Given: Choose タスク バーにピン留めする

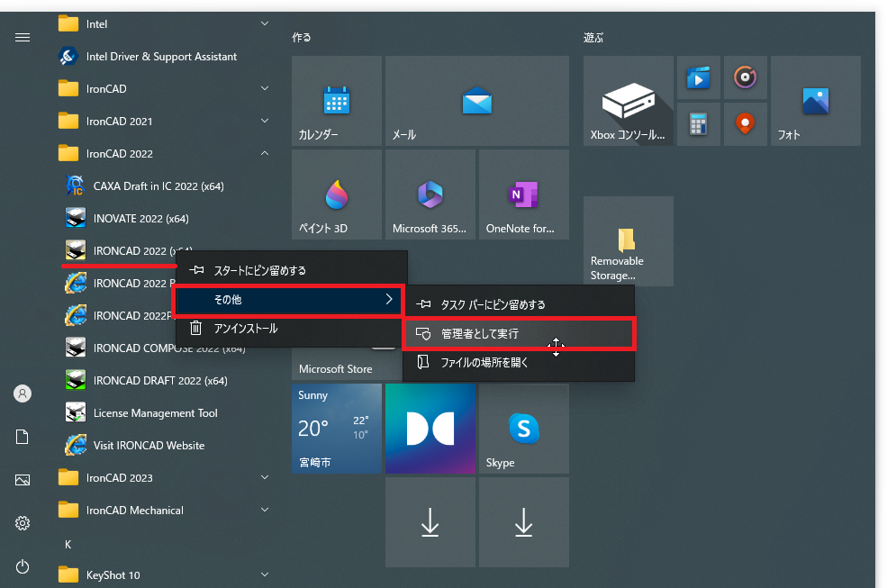Looking at the screenshot, I should click(519, 304).
